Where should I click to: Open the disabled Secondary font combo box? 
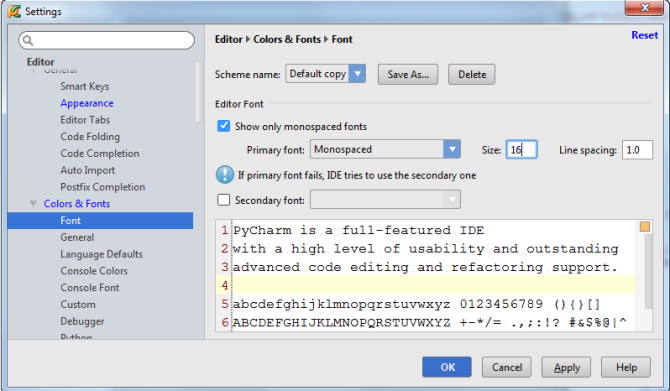coord(385,200)
